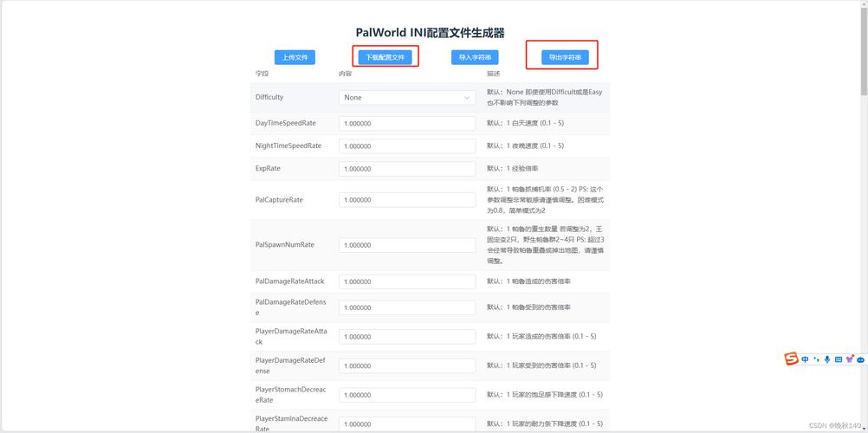
Task: Click the description '默认：1 玩家的饱足感下降速度 (0.1 - 5)'
Action: (545, 395)
